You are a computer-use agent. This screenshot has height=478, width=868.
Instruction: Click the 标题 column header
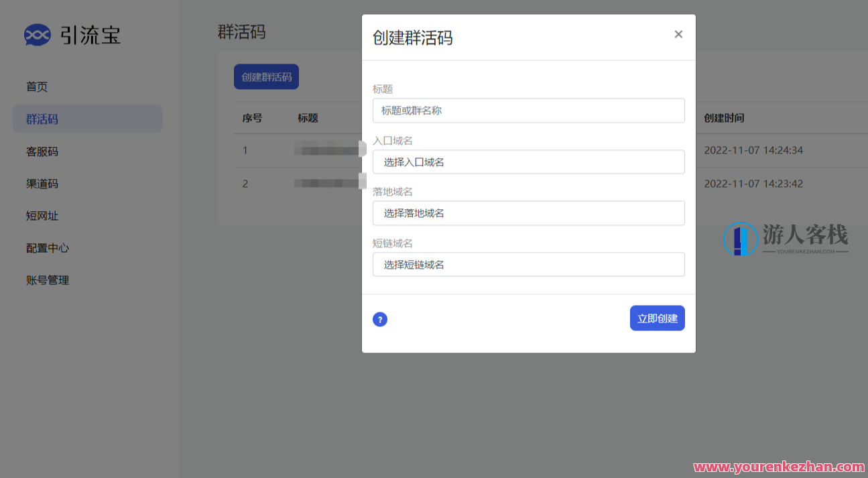tap(307, 118)
